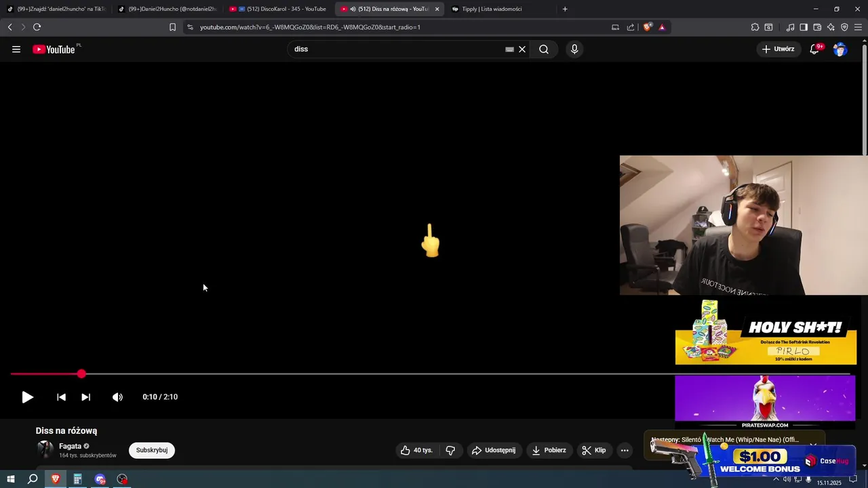Open the Fagata channel avatar
The image size is (868, 488).
click(x=45, y=449)
